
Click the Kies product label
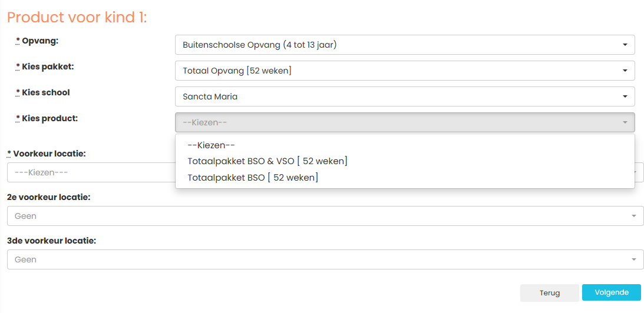[47, 119]
